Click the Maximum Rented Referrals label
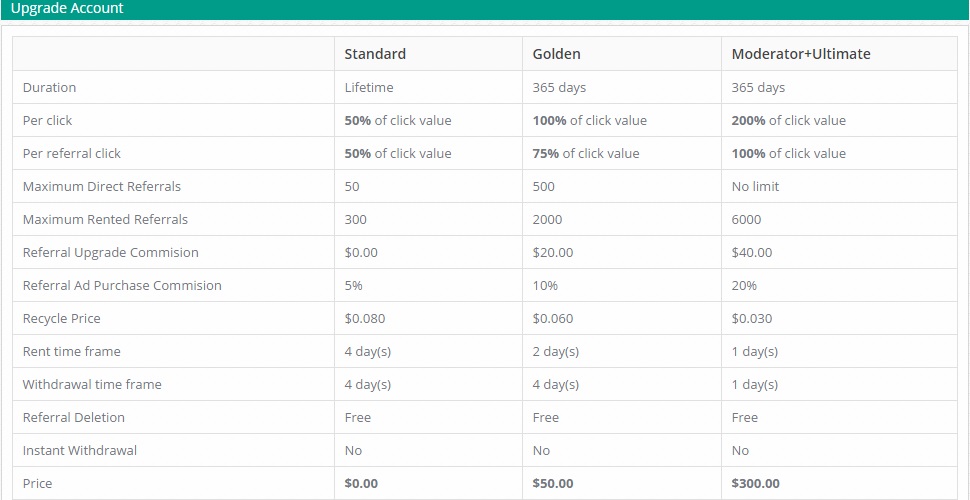 (105, 219)
